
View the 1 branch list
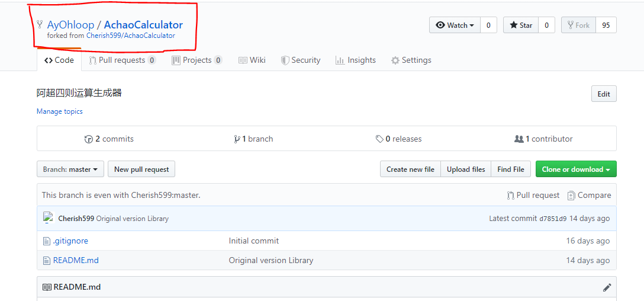pos(253,139)
